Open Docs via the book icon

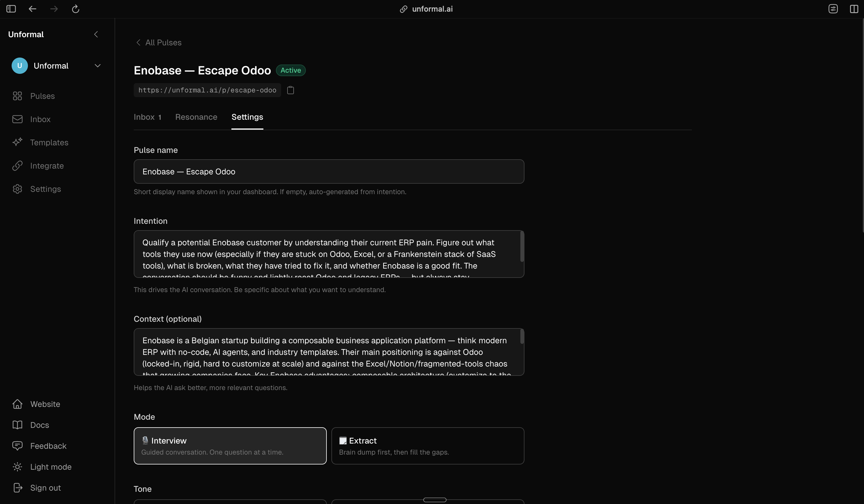click(17, 425)
